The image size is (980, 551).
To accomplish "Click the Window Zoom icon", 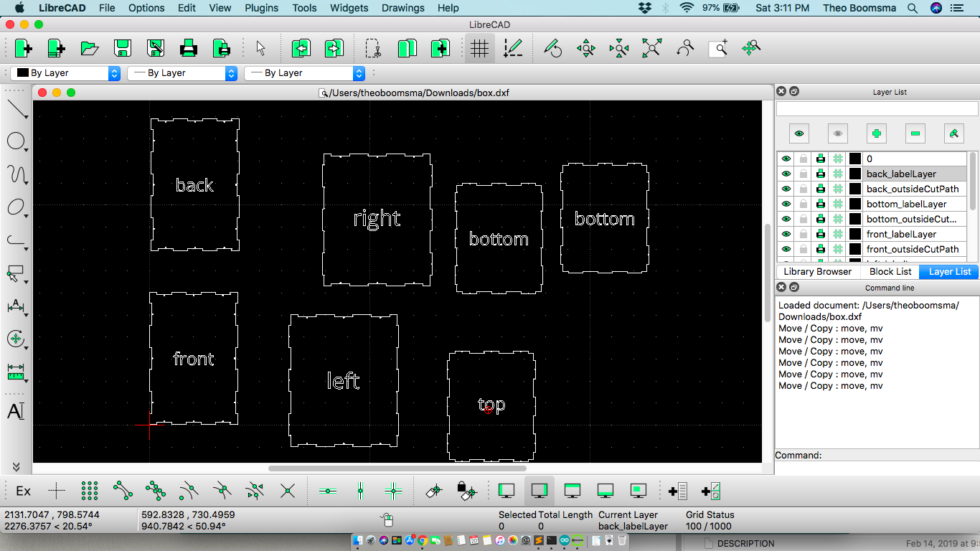I will [x=718, y=48].
